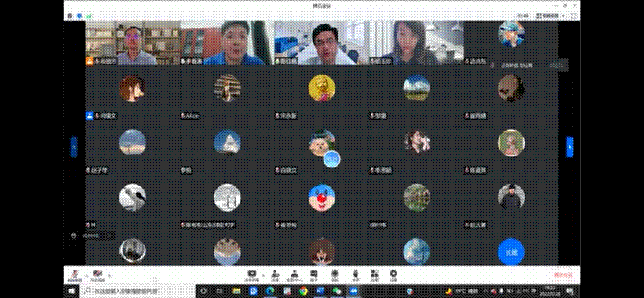
Task: Select the Alice participant tile
Action: pyautogui.click(x=227, y=94)
